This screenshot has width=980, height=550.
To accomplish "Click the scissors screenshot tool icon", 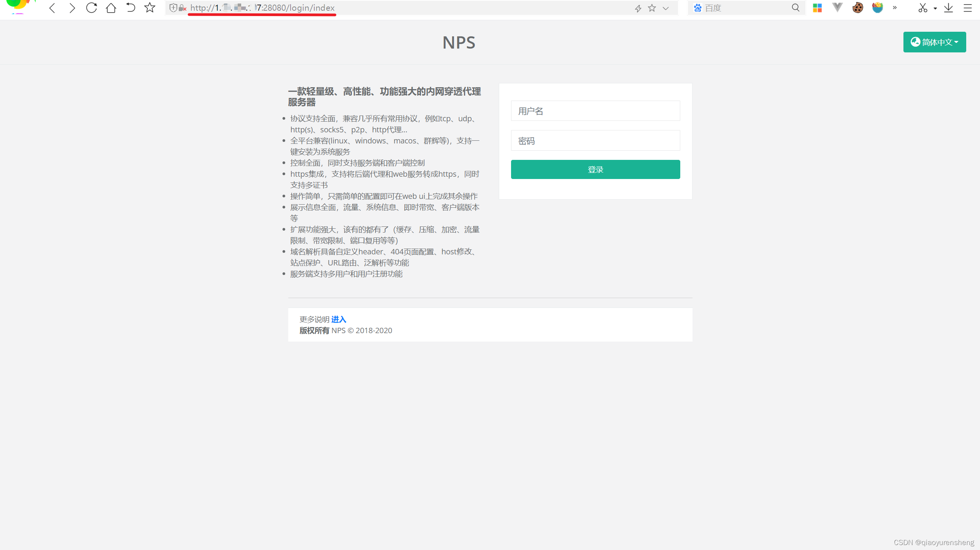I will pos(923,8).
